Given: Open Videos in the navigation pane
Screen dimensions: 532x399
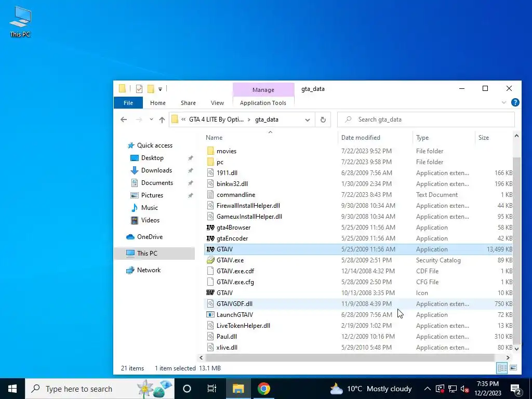Looking at the screenshot, I should pos(150,220).
